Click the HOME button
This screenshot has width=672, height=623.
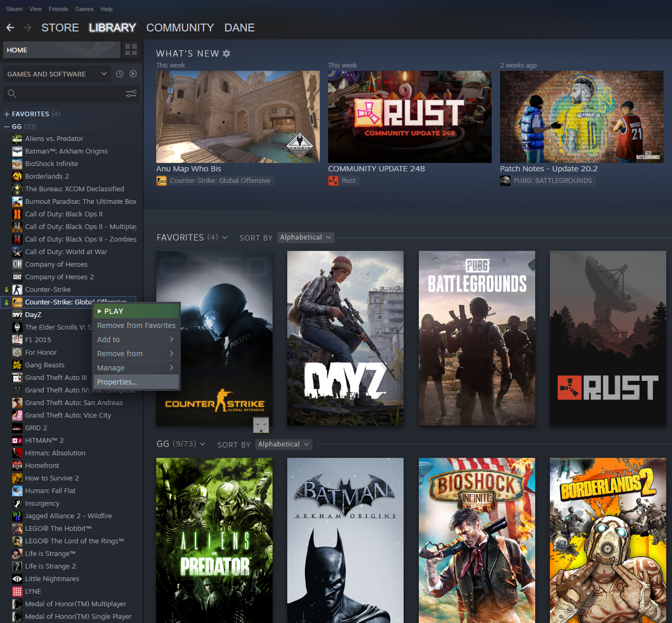coord(62,50)
